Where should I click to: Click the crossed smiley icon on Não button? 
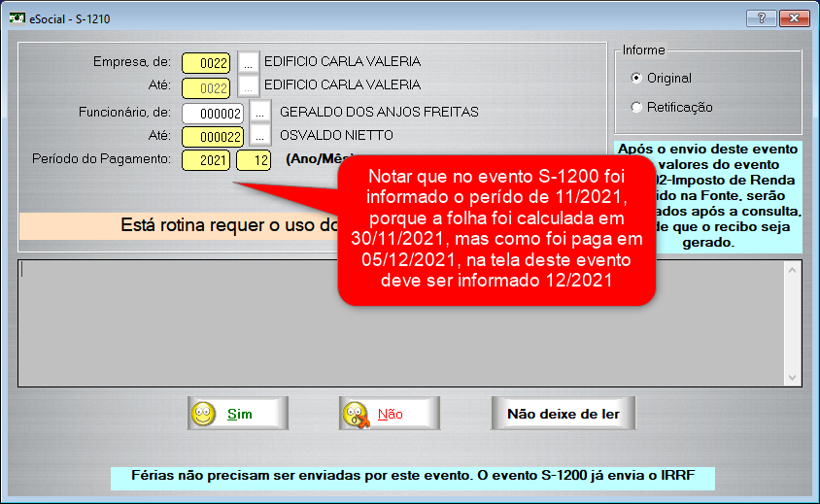click(357, 415)
